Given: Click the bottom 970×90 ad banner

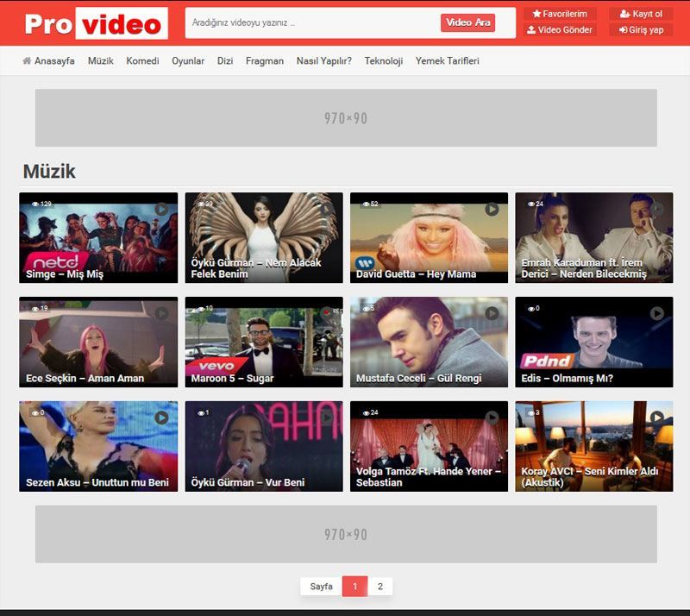Looking at the screenshot, I should [346, 534].
